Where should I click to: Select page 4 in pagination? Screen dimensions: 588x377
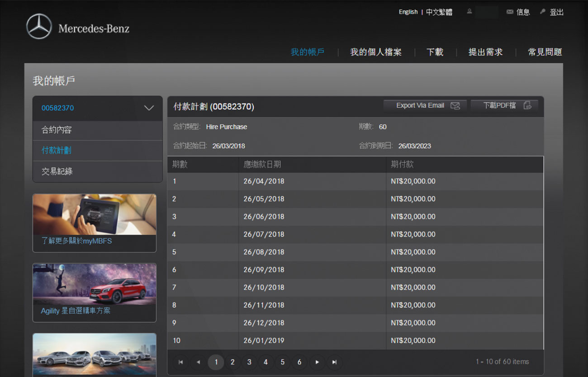click(266, 362)
